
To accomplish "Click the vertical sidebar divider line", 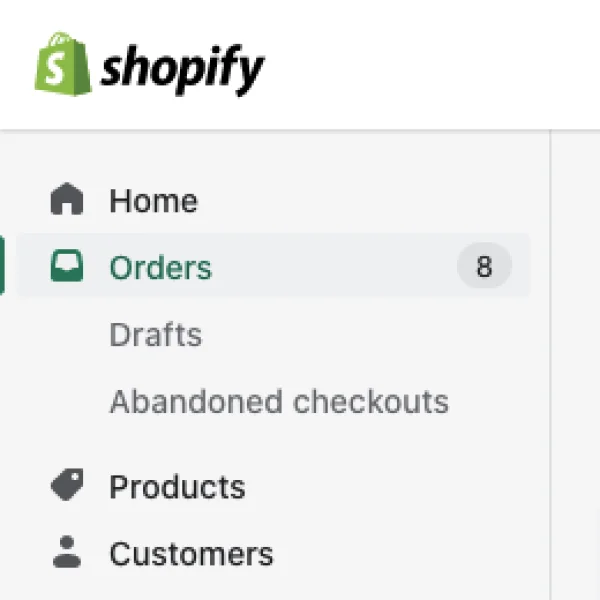I will (x=550, y=365).
